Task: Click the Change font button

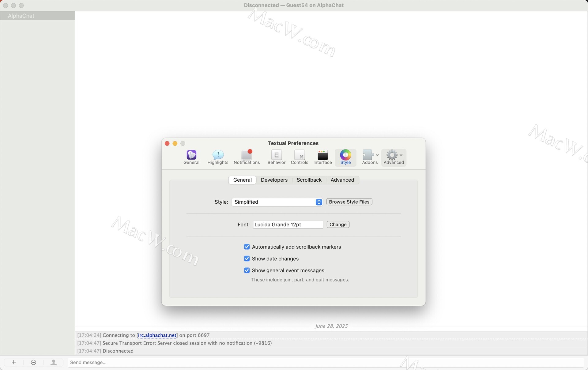Action: (x=338, y=225)
